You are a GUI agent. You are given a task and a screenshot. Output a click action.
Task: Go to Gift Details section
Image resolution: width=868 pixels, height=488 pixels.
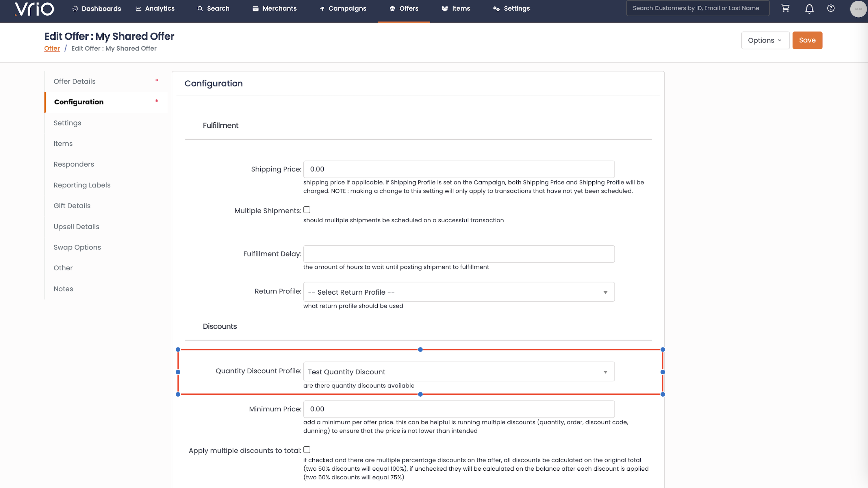point(107,206)
